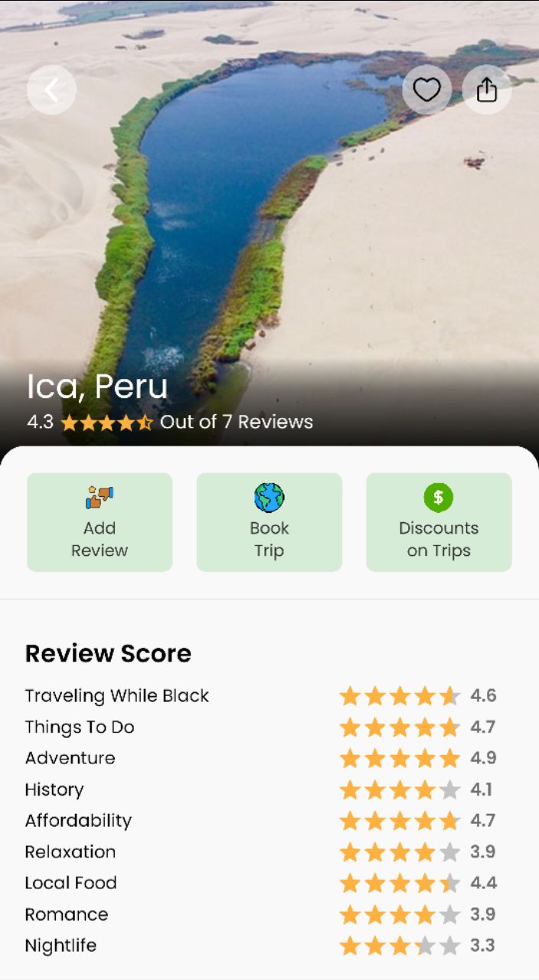Viewport: 539px width, 980px height.
Task: Tap Local Food stars rating
Action: pos(400,884)
